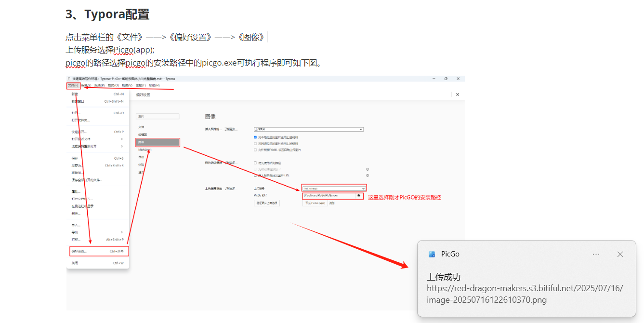
Task: Enable 允许根据 YAML 设置自动上传图片 checkbox
Action: 255,150
